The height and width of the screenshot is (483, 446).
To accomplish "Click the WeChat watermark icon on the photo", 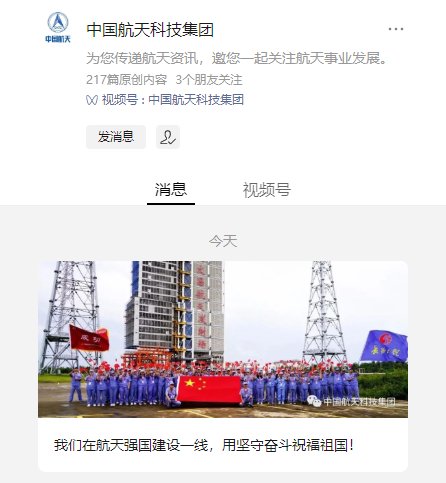I will click(314, 401).
